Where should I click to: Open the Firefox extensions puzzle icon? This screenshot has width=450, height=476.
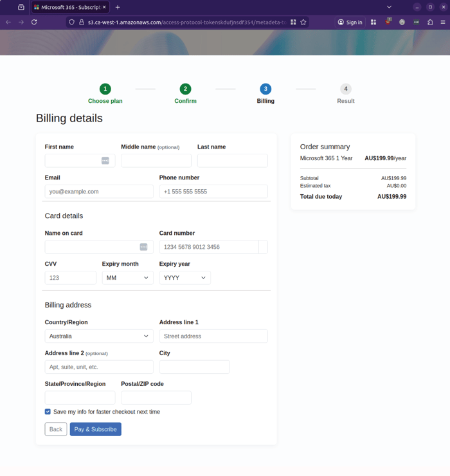[x=430, y=22]
